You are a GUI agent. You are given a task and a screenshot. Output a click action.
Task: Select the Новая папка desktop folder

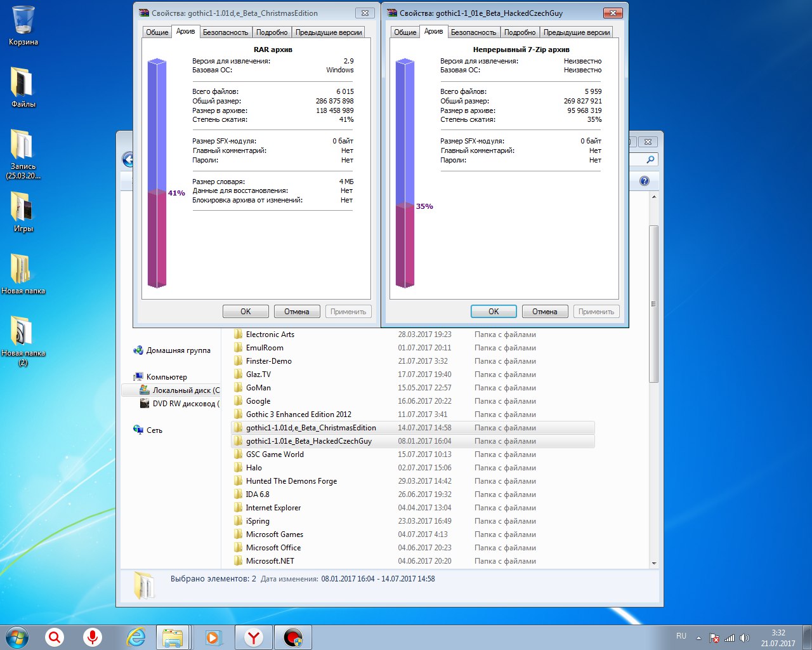tap(23, 274)
